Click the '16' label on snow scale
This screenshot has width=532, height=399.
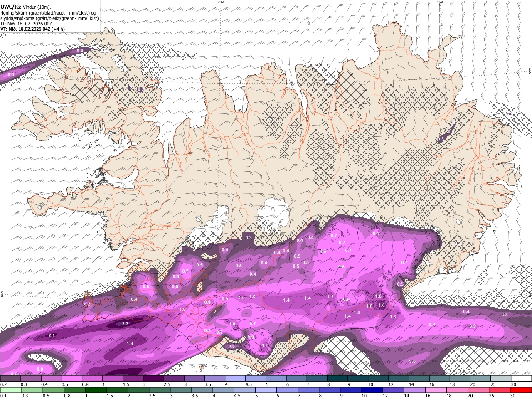pyautogui.click(x=432, y=384)
